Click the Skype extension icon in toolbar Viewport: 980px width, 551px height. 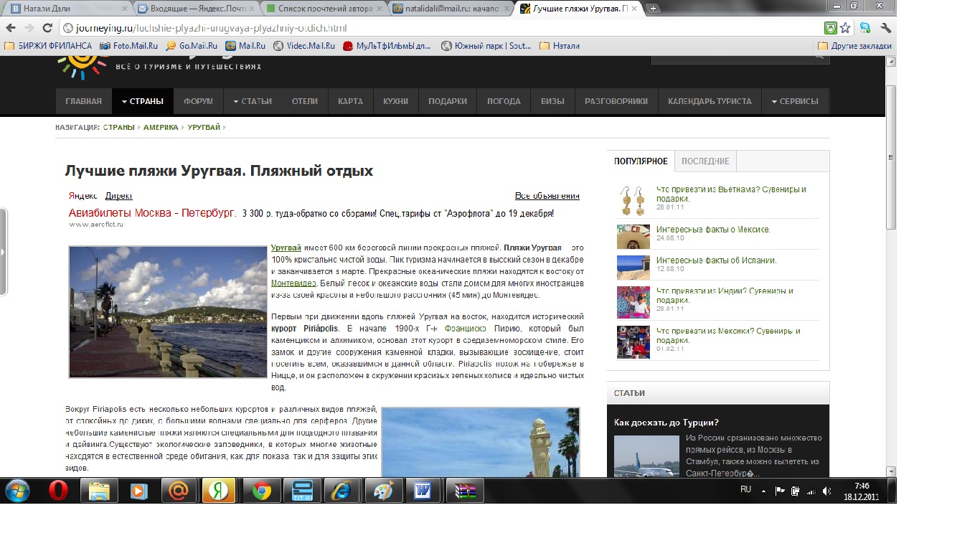coord(866,28)
